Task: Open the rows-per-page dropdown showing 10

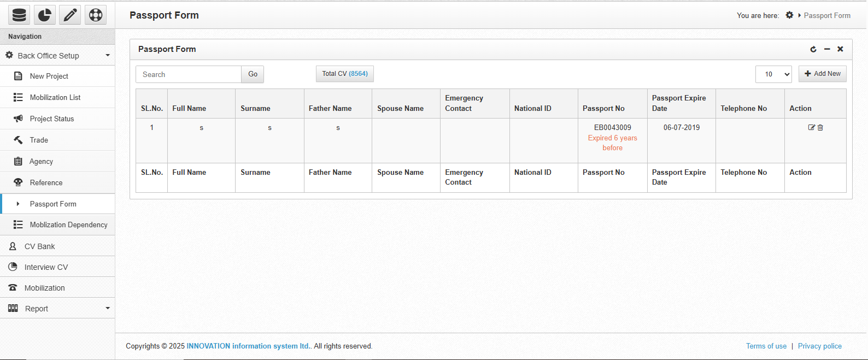Action: tap(773, 74)
